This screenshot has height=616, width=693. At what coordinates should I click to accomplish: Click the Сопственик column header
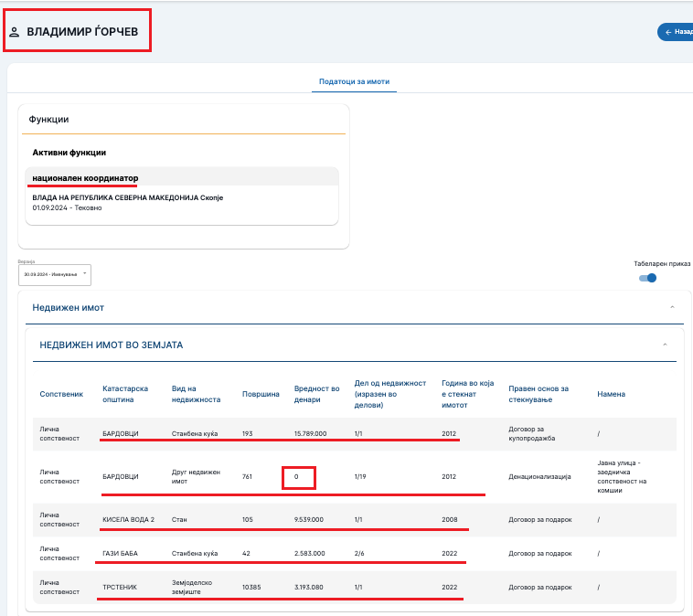pos(61,394)
